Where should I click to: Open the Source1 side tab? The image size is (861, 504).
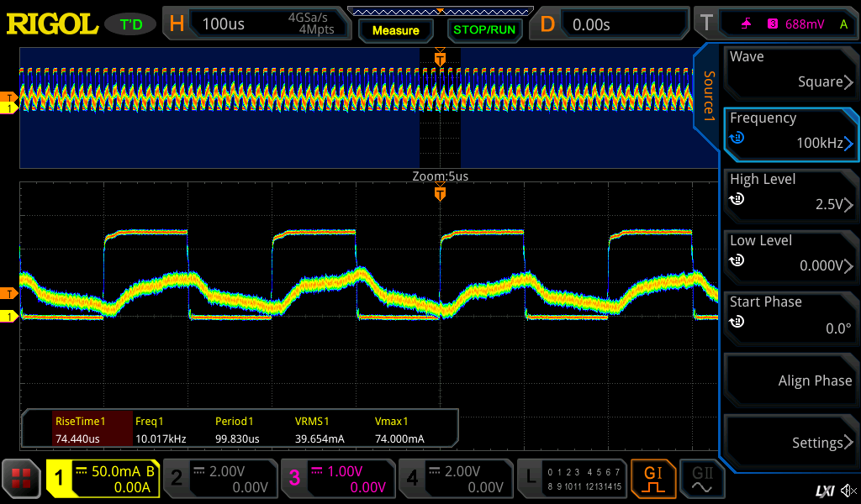pyautogui.click(x=708, y=94)
